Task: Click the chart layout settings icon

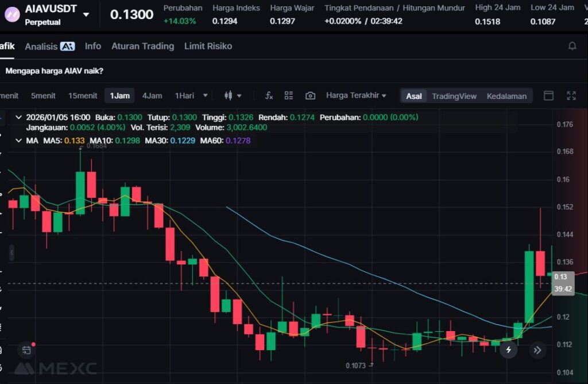Action: click(289, 95)
